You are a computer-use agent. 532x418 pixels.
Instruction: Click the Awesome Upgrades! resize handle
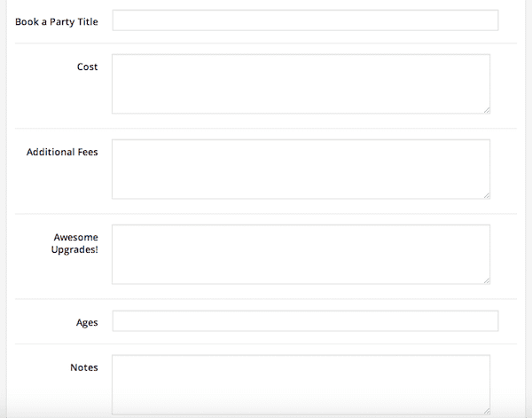487,280
